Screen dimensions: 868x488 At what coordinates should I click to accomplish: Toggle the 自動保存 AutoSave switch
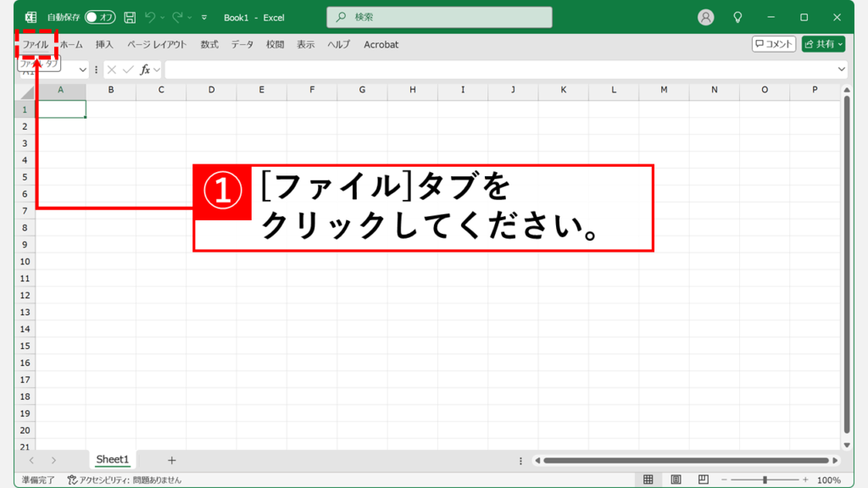100,18
